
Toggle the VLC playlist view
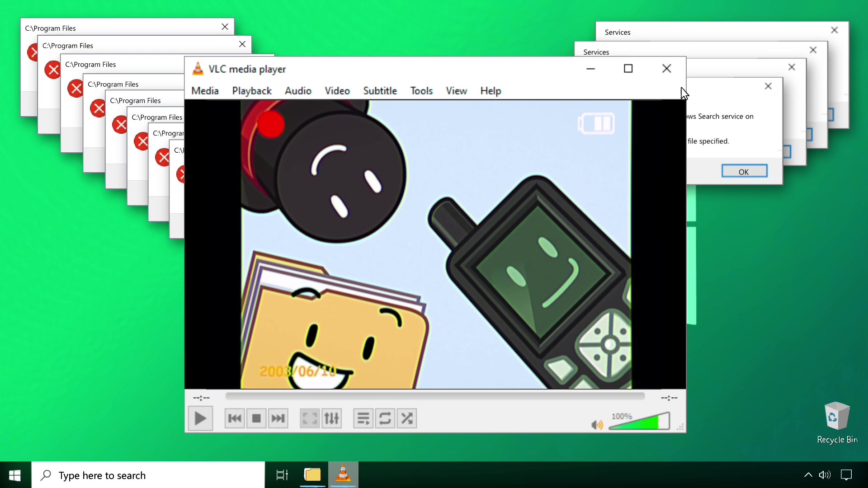[x=363, y=418]
